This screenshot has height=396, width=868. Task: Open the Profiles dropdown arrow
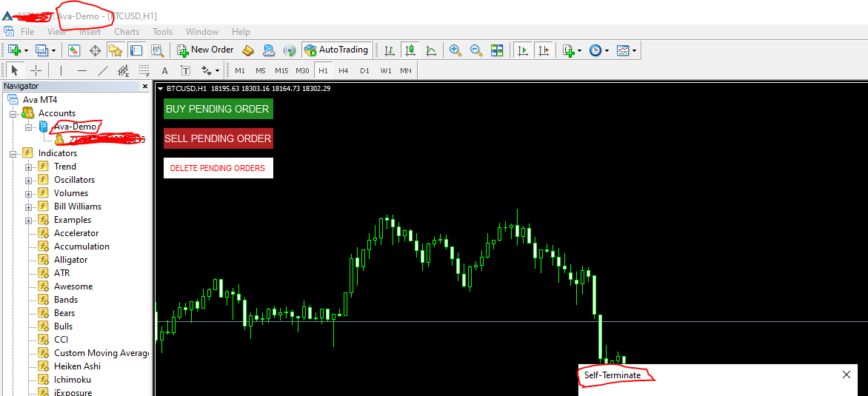tap(54, 51)
